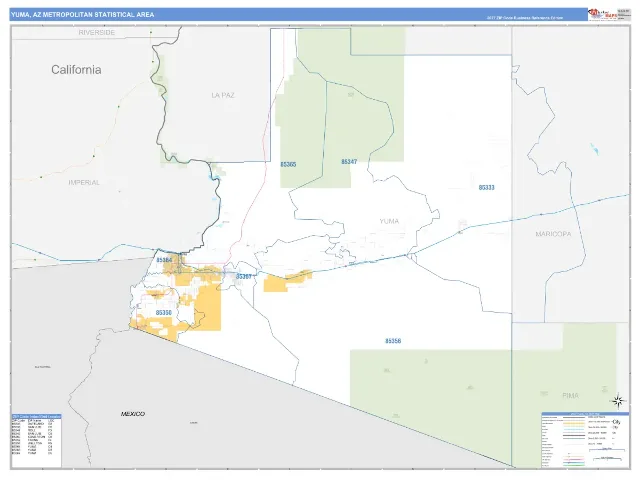Click ZIP code label 85347
This screenshot has width=640, height=480.
click(349, 162)
